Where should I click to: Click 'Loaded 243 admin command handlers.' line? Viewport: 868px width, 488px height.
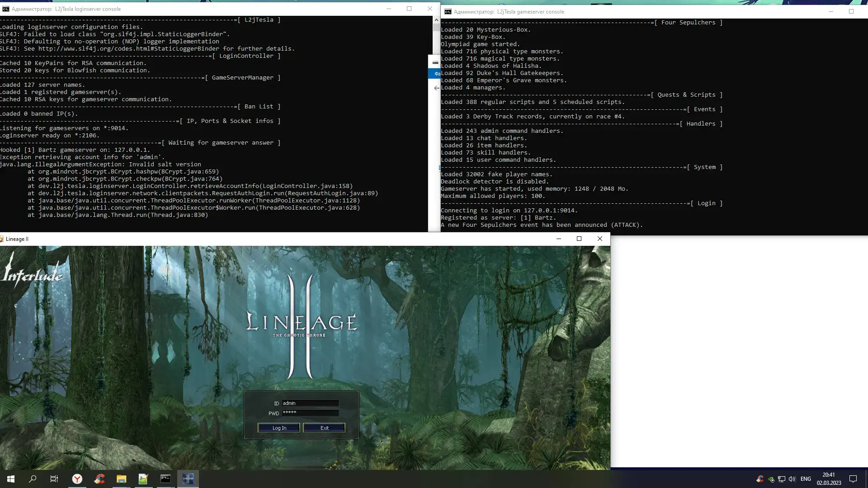pos(502,131)
